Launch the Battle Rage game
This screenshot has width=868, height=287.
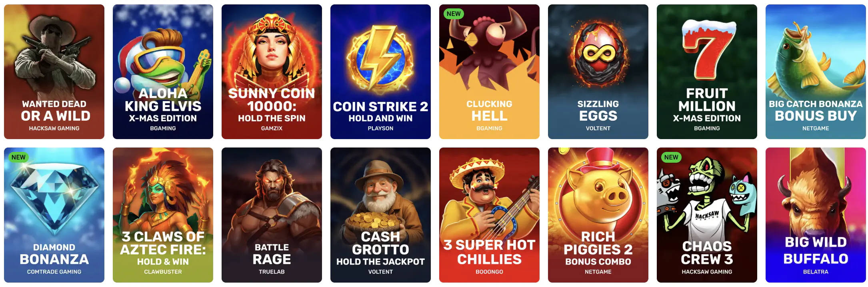tap(272, 215)
